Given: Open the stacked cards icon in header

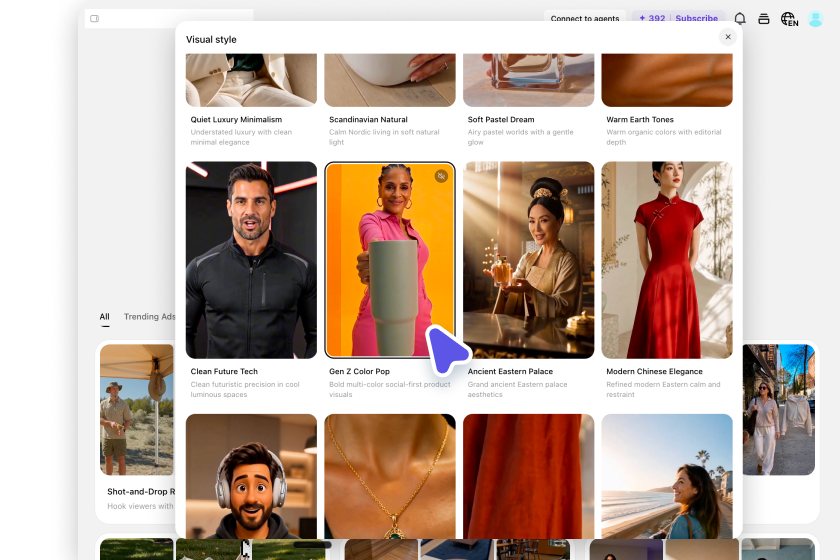Looking at the screenshot, I should coord(764,19).
